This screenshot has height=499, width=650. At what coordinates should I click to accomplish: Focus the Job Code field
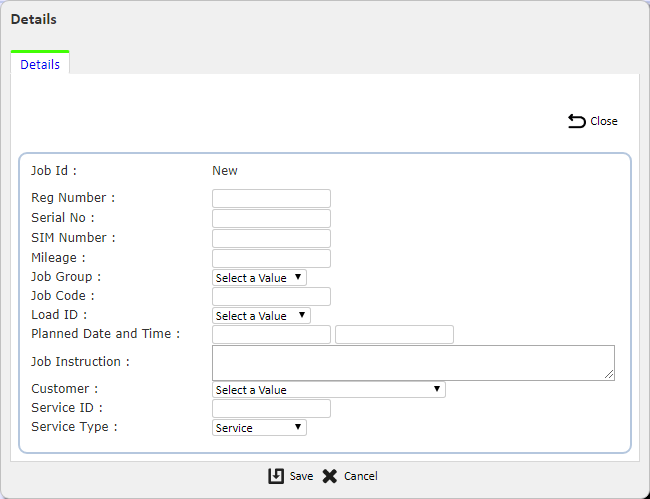[272, 296]
